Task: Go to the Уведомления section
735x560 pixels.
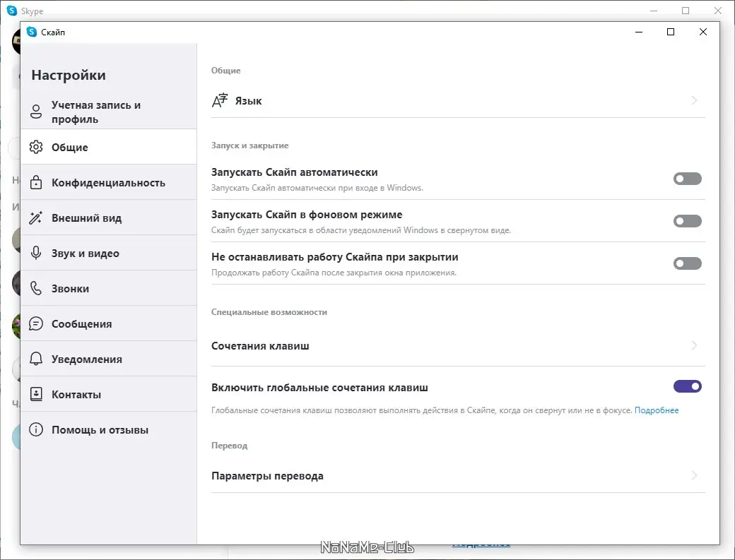Action: click(108, 359)
